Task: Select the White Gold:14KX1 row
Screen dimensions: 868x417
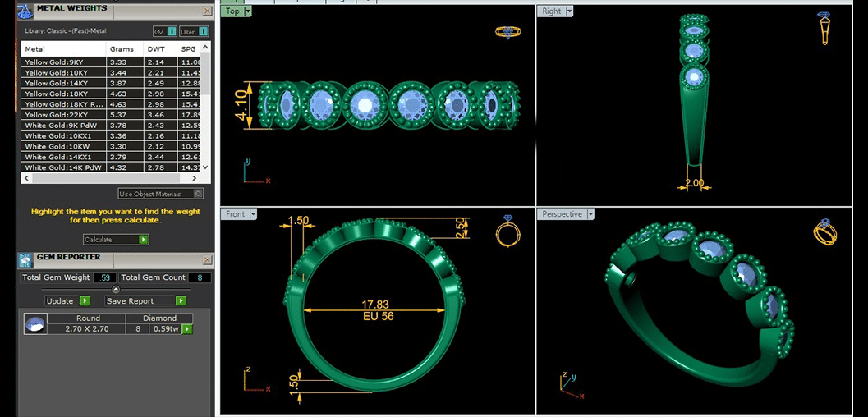Action: (x=111, y=157)
